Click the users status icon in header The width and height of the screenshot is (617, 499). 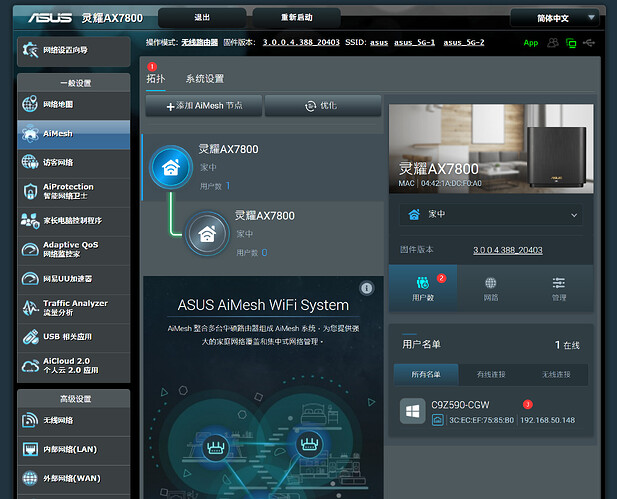[552, 43]
